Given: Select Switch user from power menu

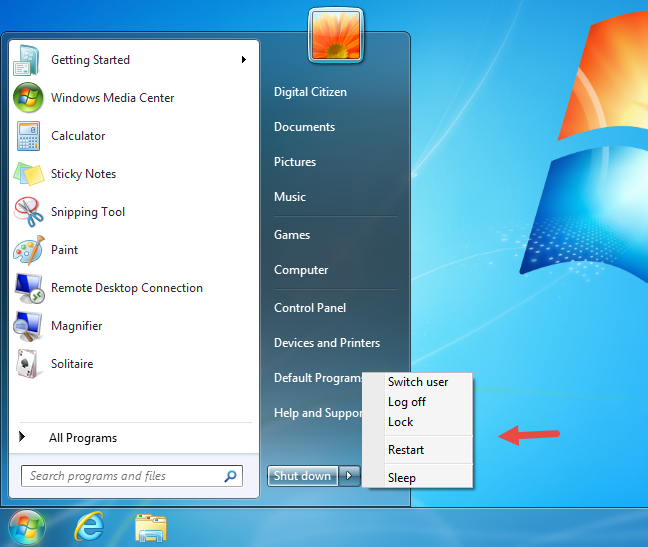Looking at the screenshot, I should [x=418, y=382].
